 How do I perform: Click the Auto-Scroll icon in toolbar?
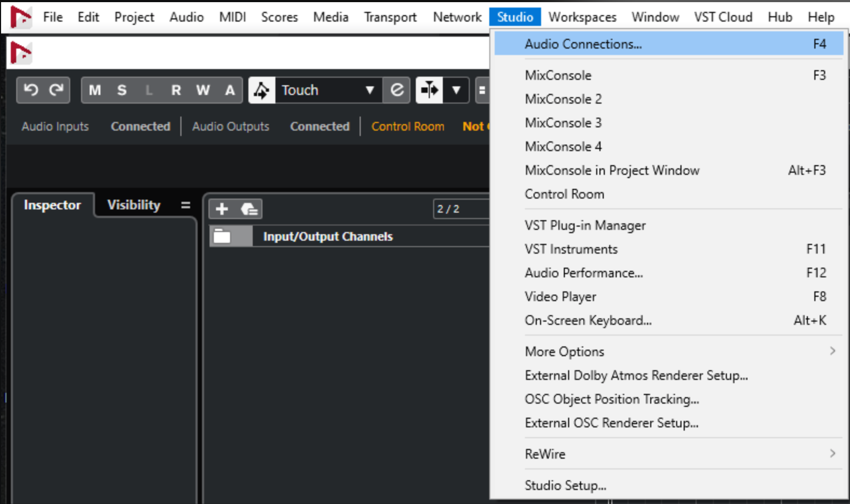[x=429, y=90]
